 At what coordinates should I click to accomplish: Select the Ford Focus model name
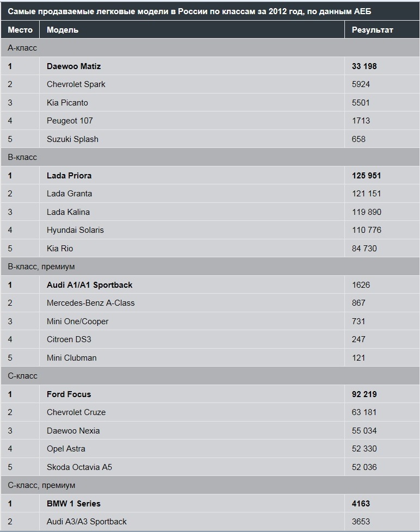[x=69, y=394]
